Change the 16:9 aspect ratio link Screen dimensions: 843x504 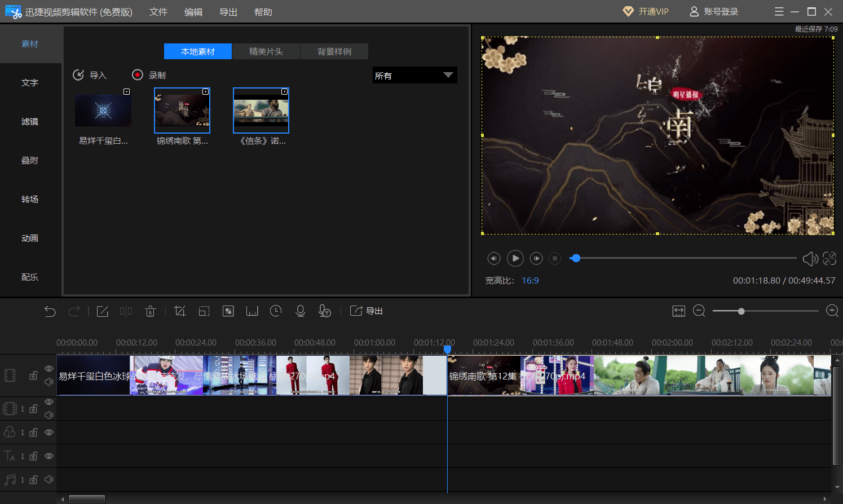(530, 281)
